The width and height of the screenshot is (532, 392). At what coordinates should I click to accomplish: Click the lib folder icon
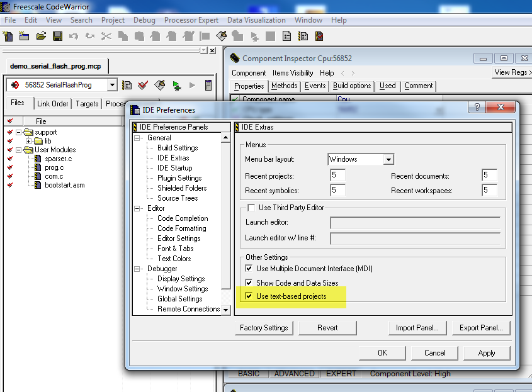click(38, 141)
